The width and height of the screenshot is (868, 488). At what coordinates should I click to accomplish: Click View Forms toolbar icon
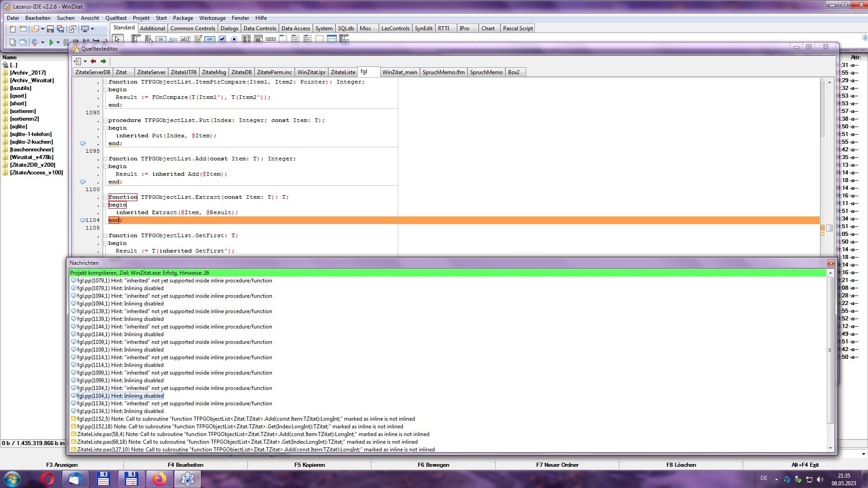[23, 42]
